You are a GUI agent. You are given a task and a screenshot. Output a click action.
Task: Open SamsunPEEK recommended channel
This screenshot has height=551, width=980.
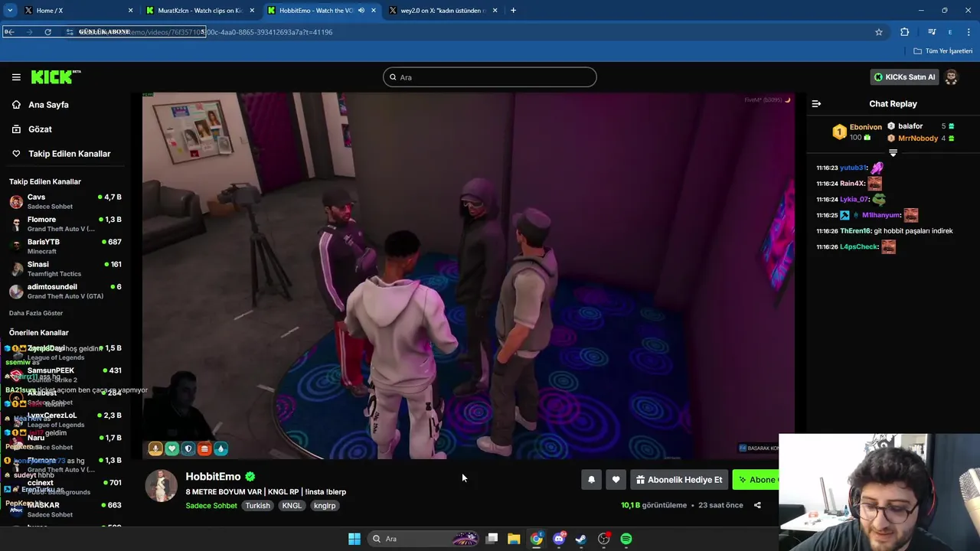pyautogui.click(x=65, y=374)
